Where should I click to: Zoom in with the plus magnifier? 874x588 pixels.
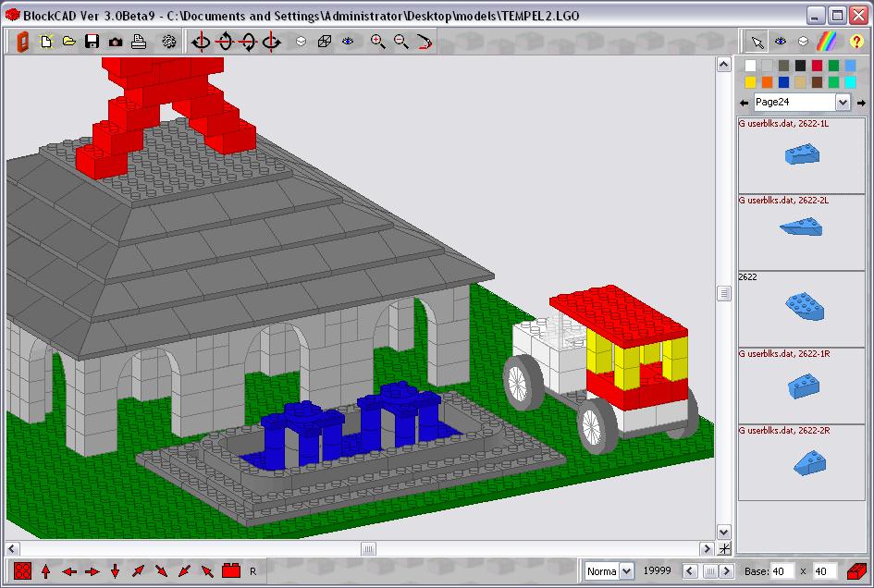coord(378,42)
